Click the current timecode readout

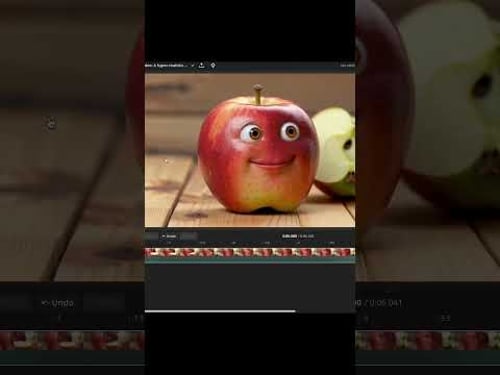coord(289,236)
